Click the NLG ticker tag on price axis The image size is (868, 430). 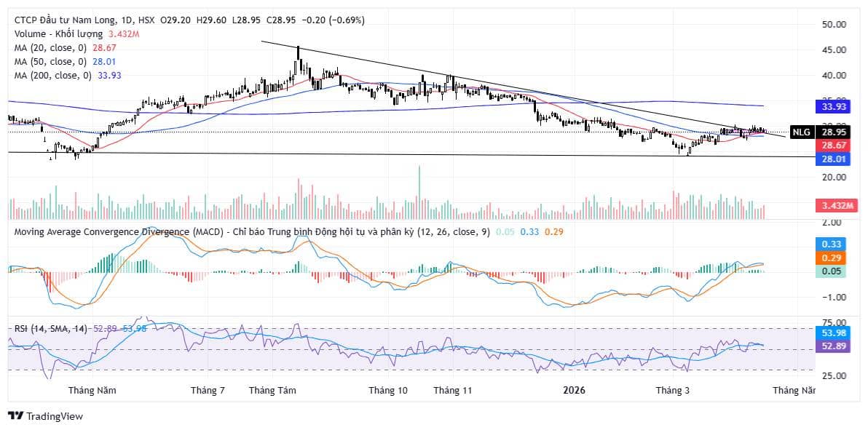pos(801,132)
